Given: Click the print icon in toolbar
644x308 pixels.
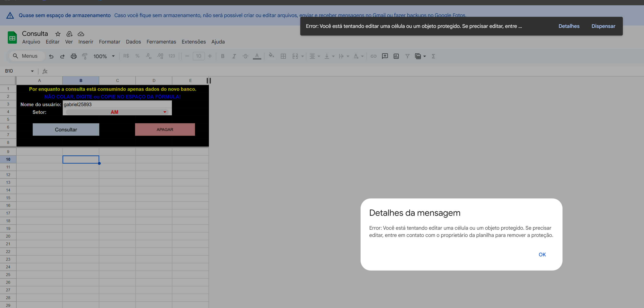Looking at the screenshot, I should pos(74,56).
